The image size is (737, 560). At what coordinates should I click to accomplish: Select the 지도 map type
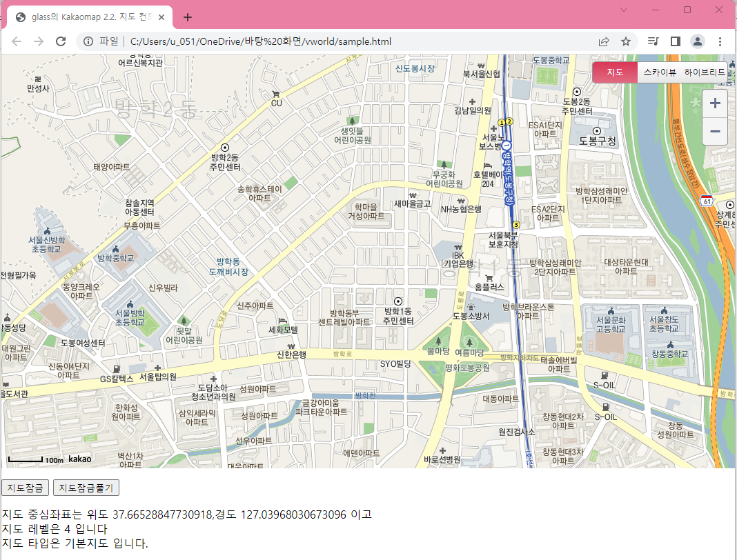615,72
